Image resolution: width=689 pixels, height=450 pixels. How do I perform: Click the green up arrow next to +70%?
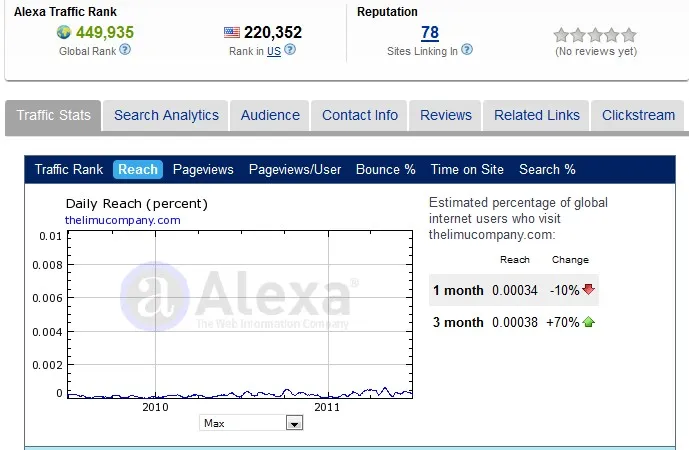click(x=588, y=322)
